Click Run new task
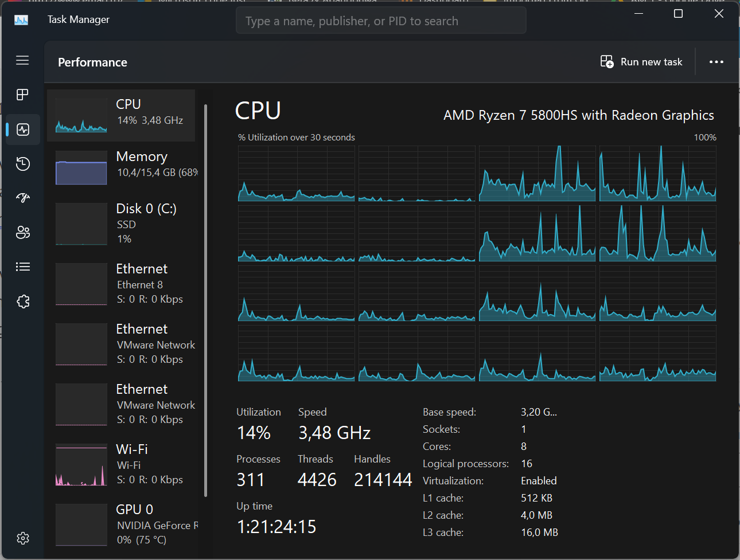This screenshot has height=560, width=740. click(x=641, y=61)
